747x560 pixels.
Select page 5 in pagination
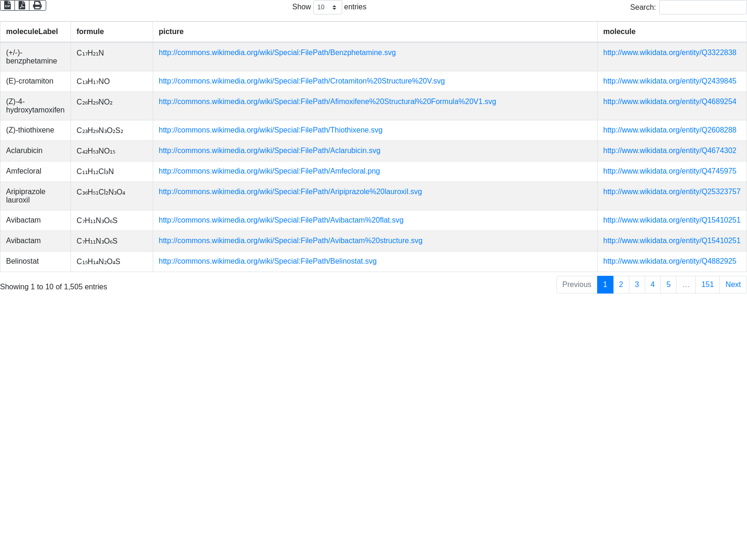pyautogui.click(x=668, y=285)
